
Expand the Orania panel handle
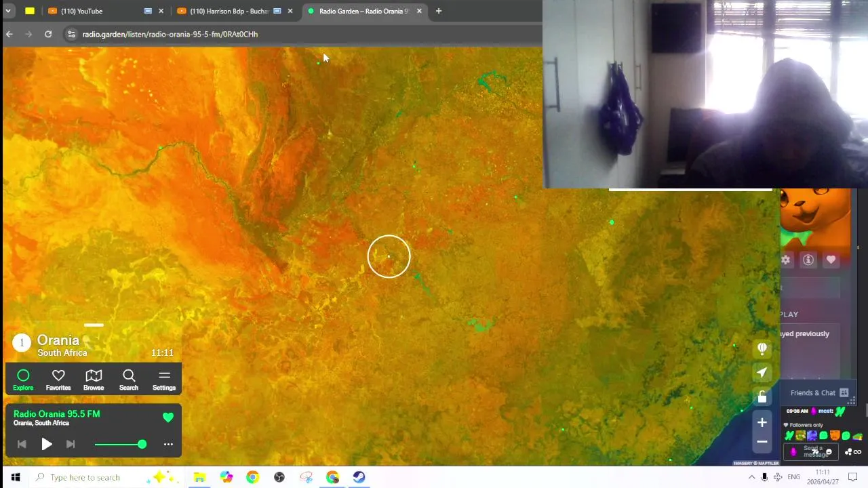[x=94, y=325]
